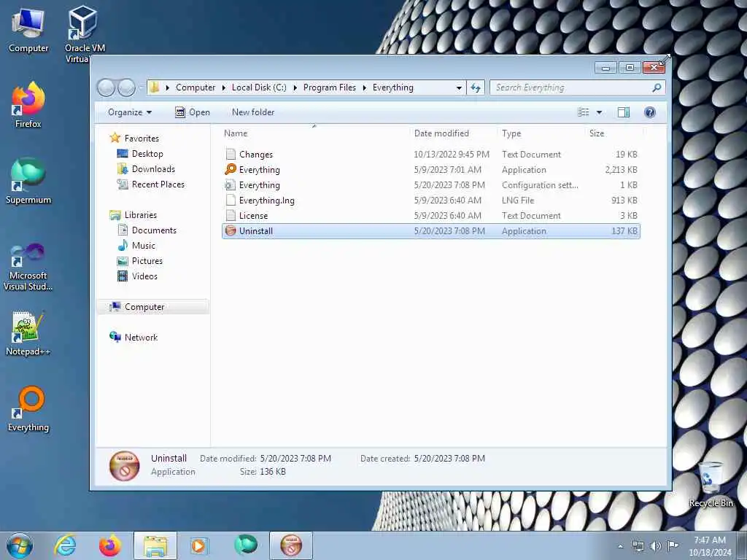Click the Open toolbar button
The height and width of the screenshot is (560, 747).
point(193,112)
